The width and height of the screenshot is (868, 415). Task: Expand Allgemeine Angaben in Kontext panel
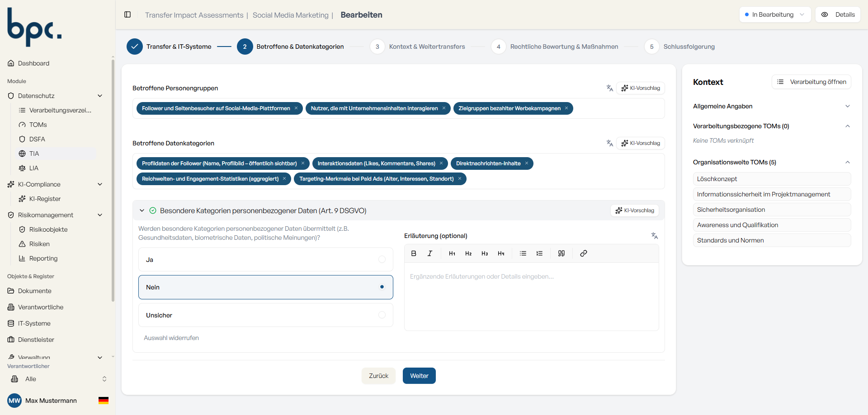pos(772,106)
